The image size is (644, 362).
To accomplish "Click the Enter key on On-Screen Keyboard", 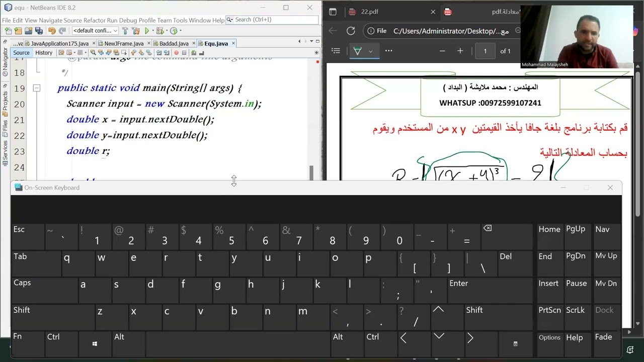I will 490,290.
